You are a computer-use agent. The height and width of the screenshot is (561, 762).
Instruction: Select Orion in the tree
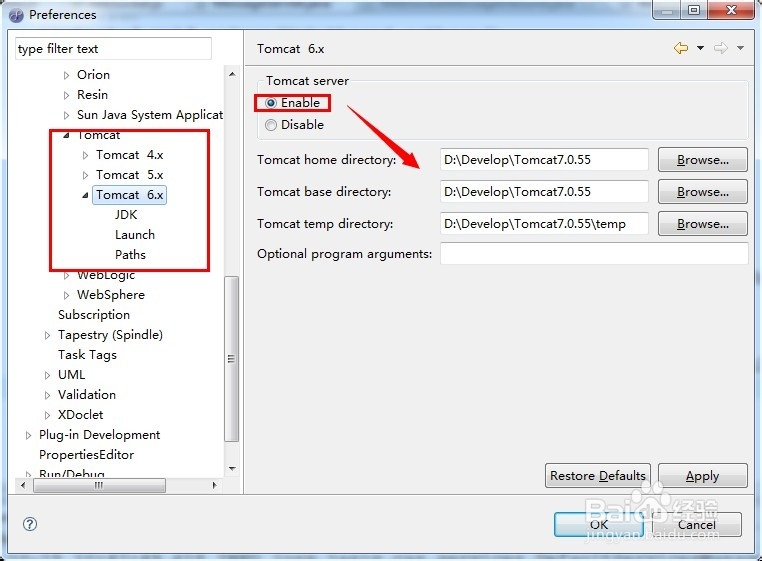coord(93,75)
